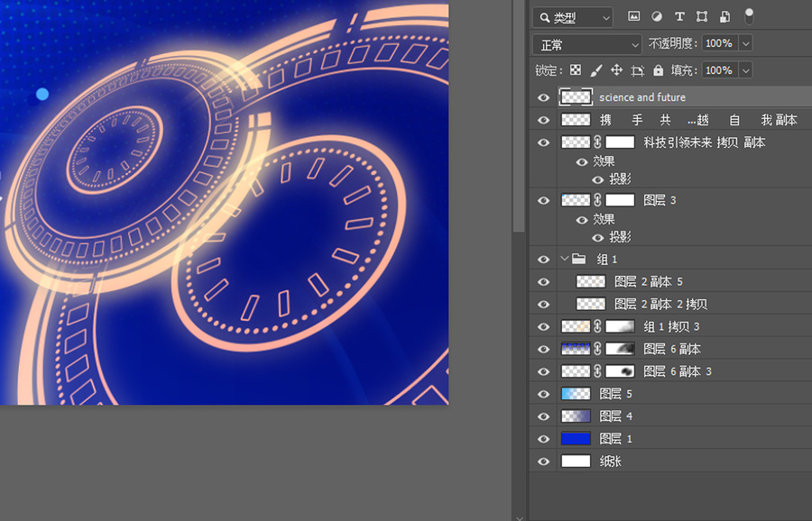Image resolution: width=812 pixels, height=521 pixels.
Task: Lock layer position with move icon
Action: (616, 70)
